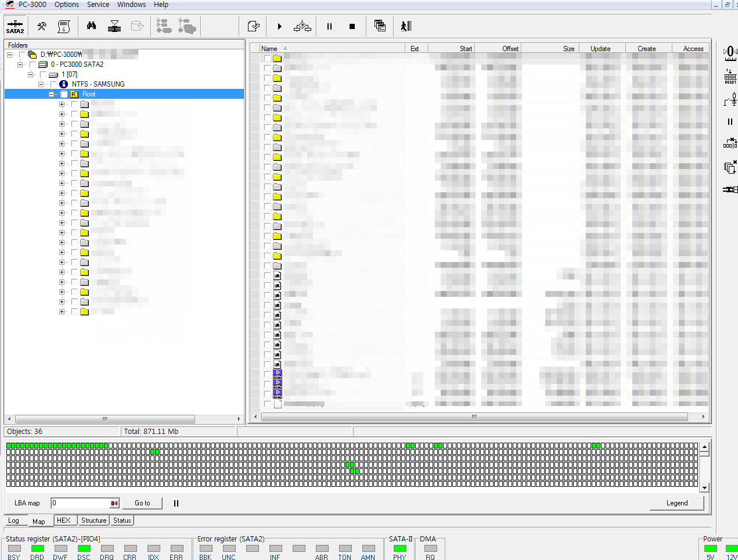Start the process with the play button
This screenshot has height=560, width=738.
[x=279, y=26]
